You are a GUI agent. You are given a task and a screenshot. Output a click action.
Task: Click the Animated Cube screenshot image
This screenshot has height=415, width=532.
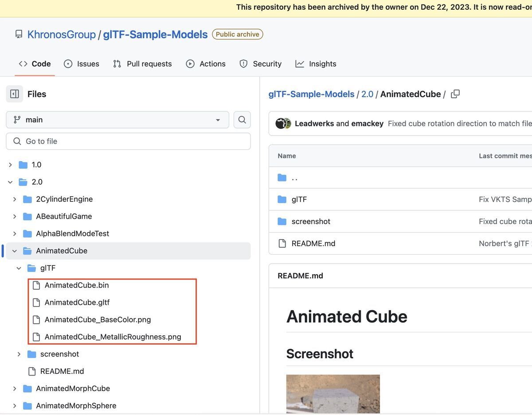[333, 394]
